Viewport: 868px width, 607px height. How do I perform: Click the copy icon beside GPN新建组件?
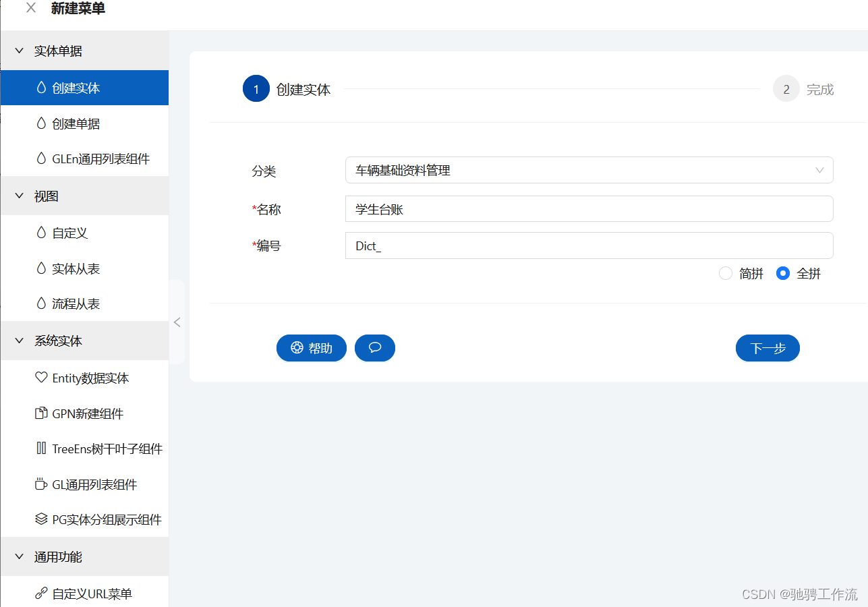click(x=41, y=413)
